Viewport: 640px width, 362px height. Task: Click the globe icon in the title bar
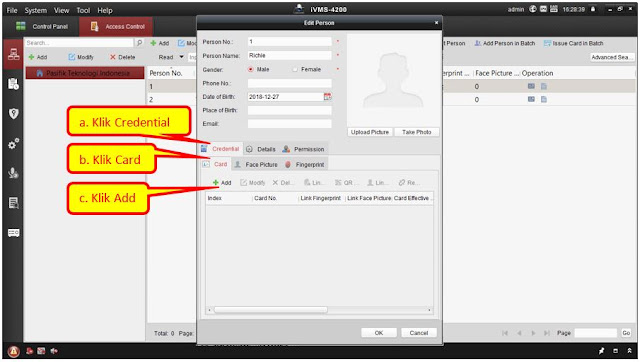click(x=533, y=9)
